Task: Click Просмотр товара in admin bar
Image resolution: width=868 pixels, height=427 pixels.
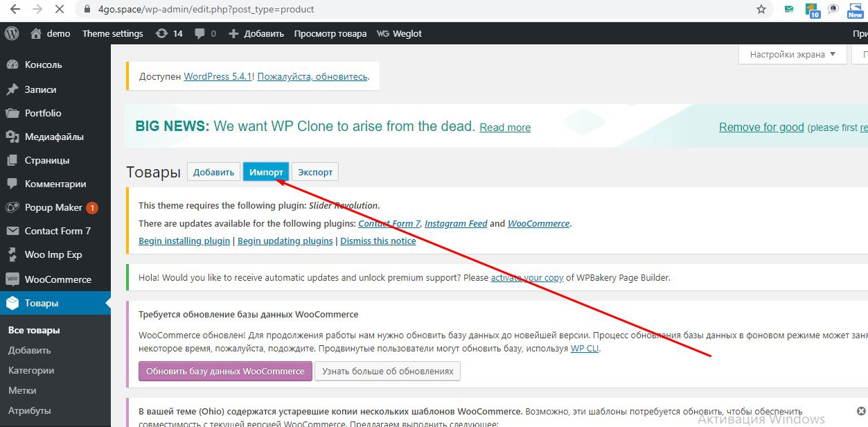Action: (x=330, y=33)
